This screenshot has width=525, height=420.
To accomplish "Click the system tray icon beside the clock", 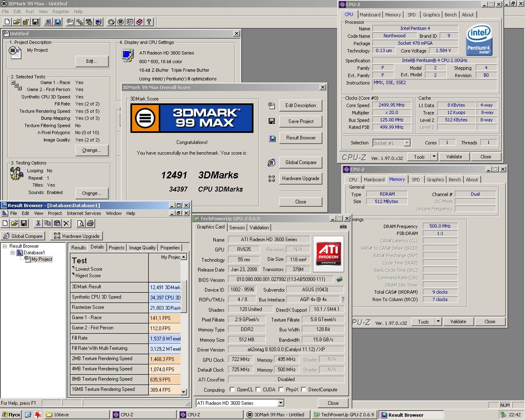I will pyautogui.click(x=503, y=415).
